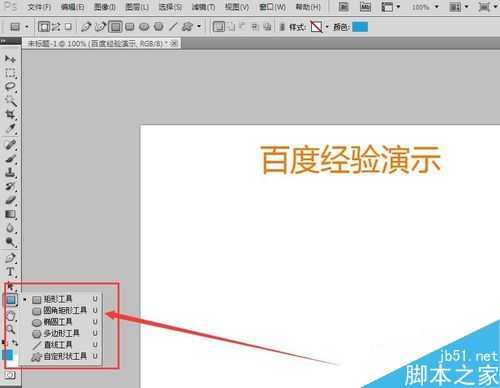This screenshot has width=500, height=388.
Task: Select Line shape in options bar
Action: pyautogui.click(x=173, y=27)
